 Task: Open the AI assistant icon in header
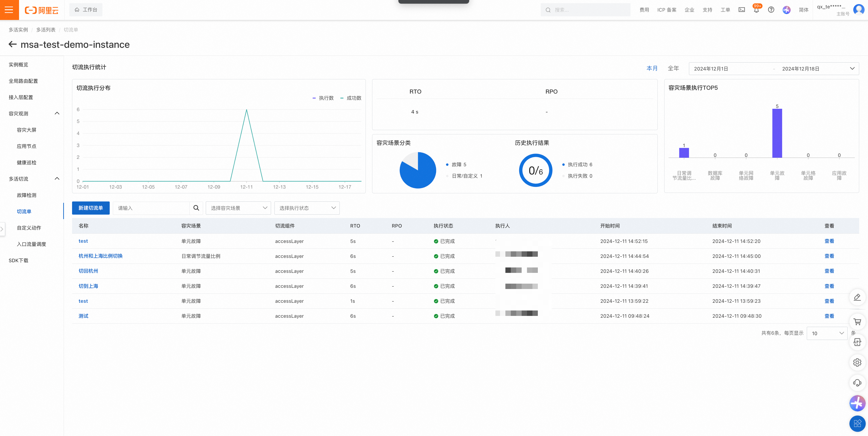coord(786,10)
